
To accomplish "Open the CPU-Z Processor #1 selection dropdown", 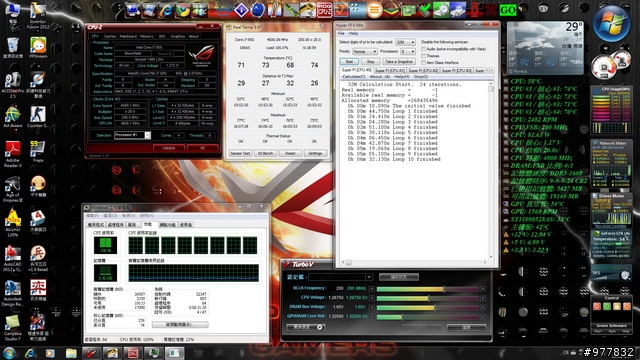I will 133,135.
